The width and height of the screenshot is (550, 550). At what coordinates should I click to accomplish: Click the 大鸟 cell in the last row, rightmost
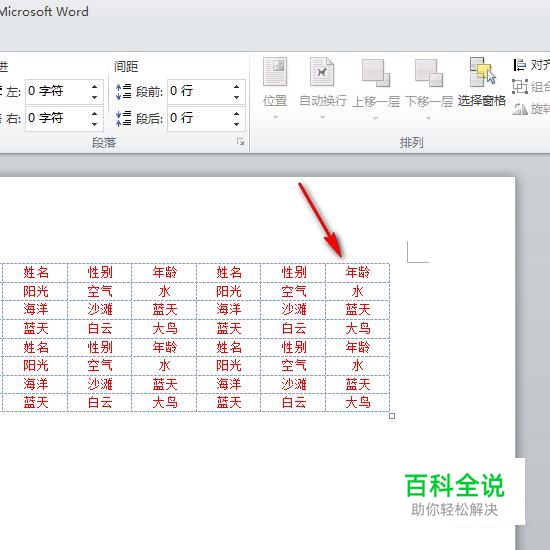(357, 402)
